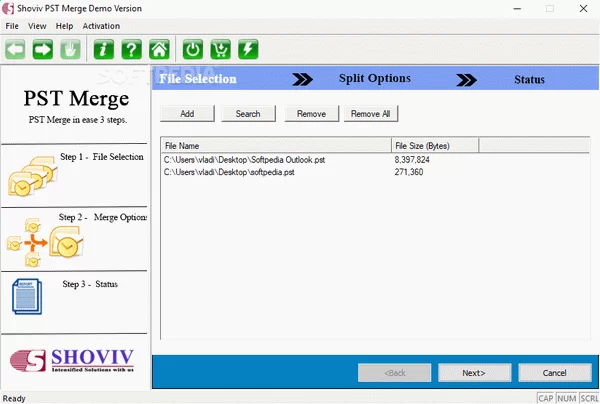
Task: Select the File Selection step header
Action: pos(198,79)
